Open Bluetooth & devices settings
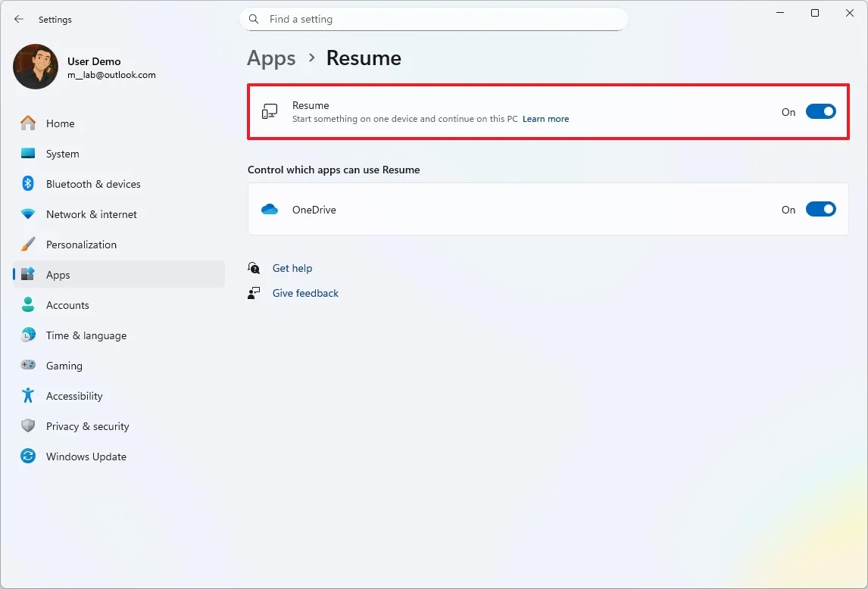The image size is (868, 589). [x=28, y=184]
